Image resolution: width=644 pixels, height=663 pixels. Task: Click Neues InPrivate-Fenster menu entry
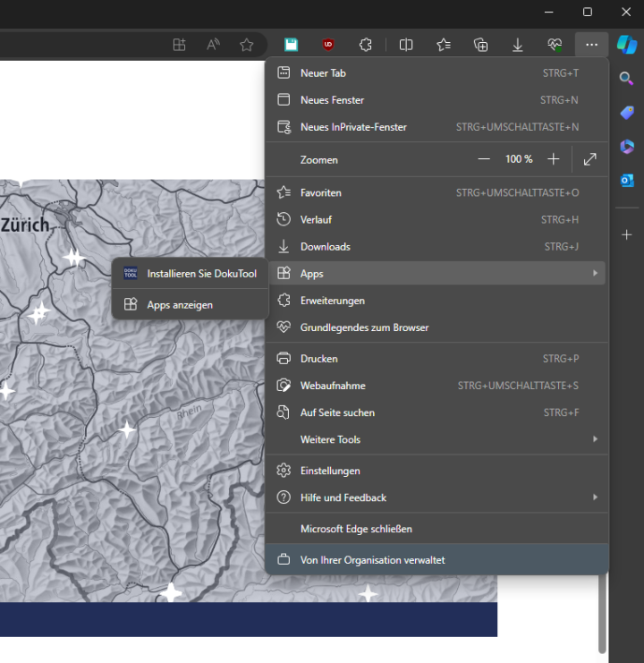(353, 127)
